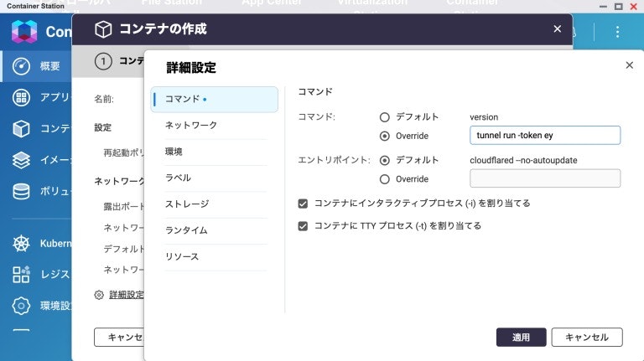Select デフォルト radio for コマンド

pos(384,117)
